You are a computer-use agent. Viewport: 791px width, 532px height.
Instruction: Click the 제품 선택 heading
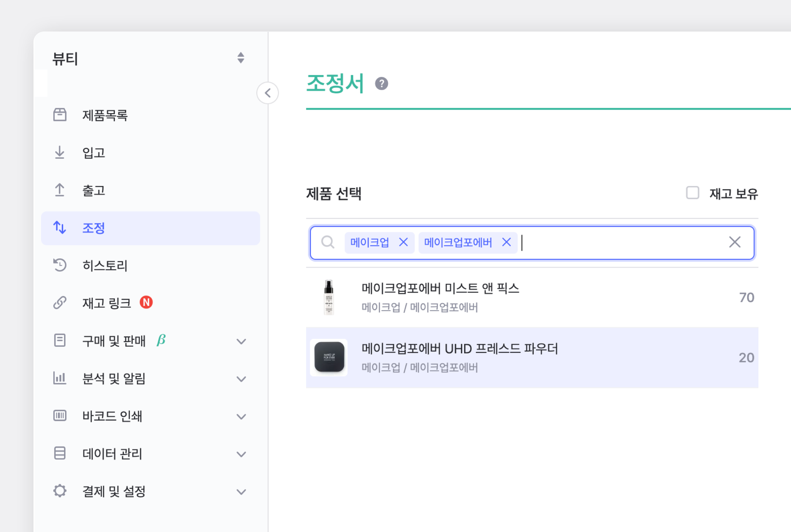point(334,194)
